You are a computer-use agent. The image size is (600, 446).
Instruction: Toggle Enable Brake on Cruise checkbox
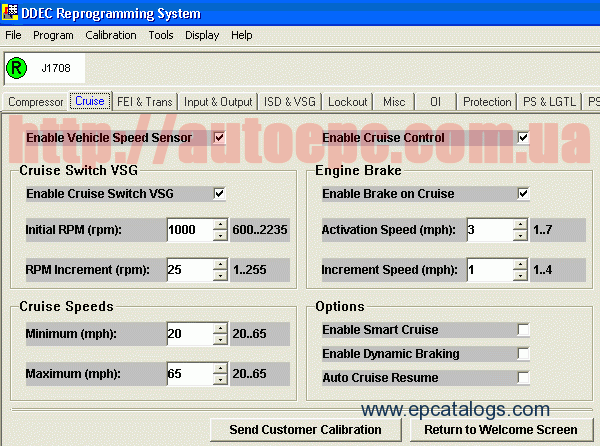523,194
